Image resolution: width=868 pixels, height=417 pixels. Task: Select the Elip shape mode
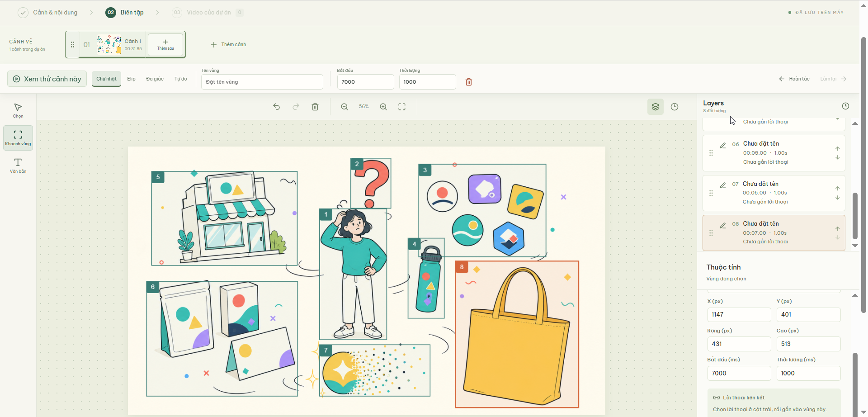pyautogui.click(x=132, y=79)
